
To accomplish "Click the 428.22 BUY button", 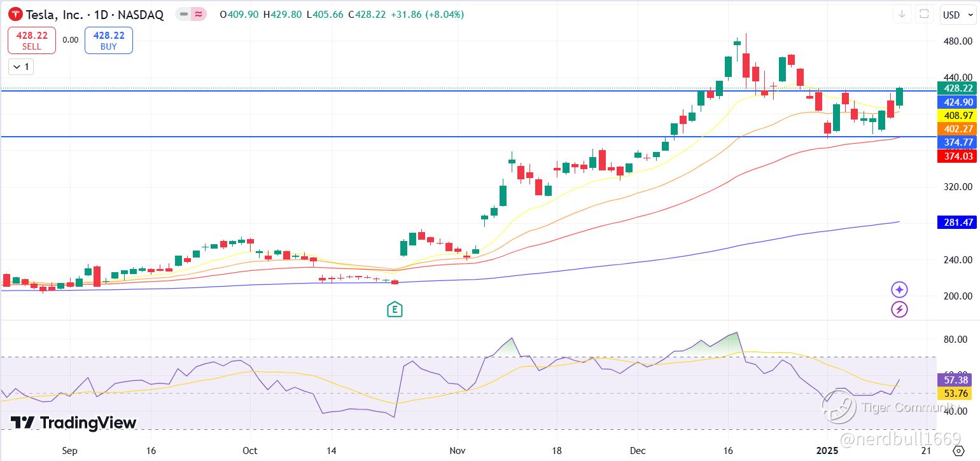I will (x=109, y=41).
